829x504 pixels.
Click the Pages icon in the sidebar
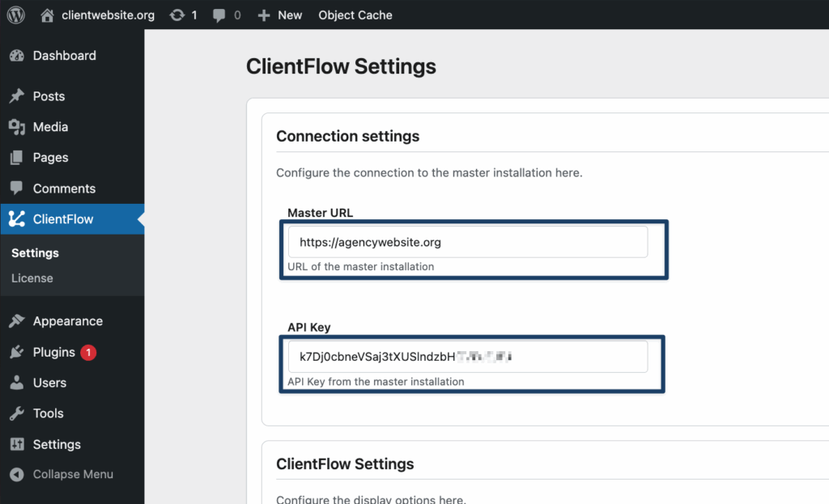coord(17,158)
